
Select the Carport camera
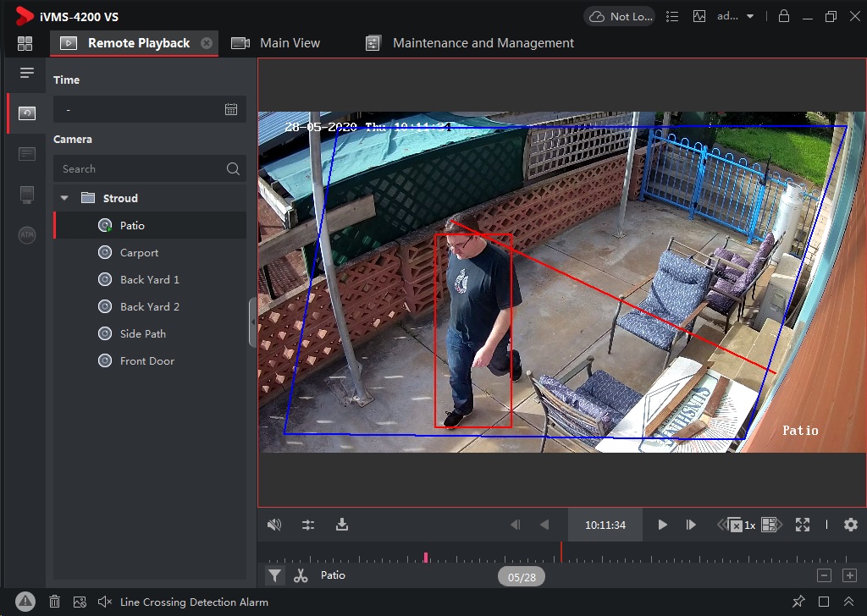pos(139,252)
